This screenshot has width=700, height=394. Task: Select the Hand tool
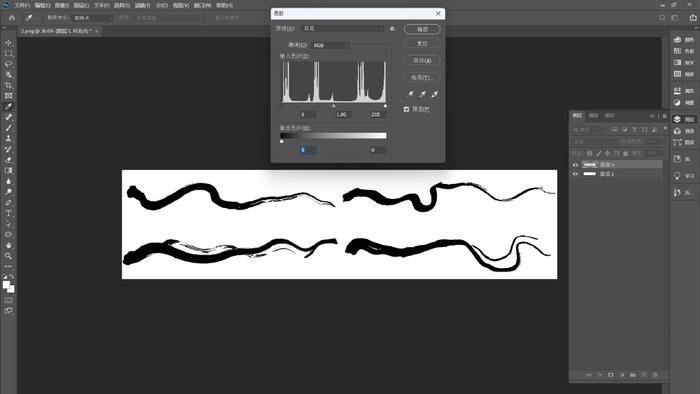tap(8, 245)
